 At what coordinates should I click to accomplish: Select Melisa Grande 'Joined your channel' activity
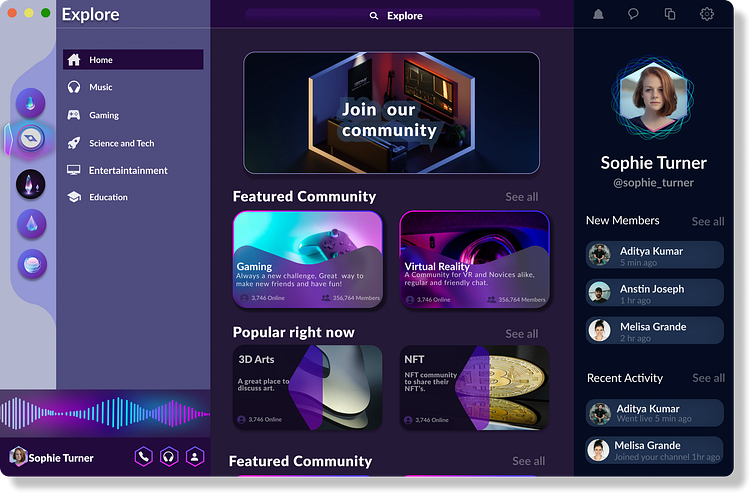point(654,450)
